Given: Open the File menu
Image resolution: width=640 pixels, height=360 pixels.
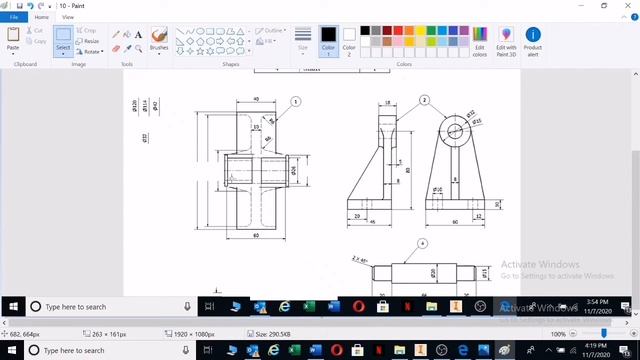Looking at the screenshot, I should tap(14, 17).
